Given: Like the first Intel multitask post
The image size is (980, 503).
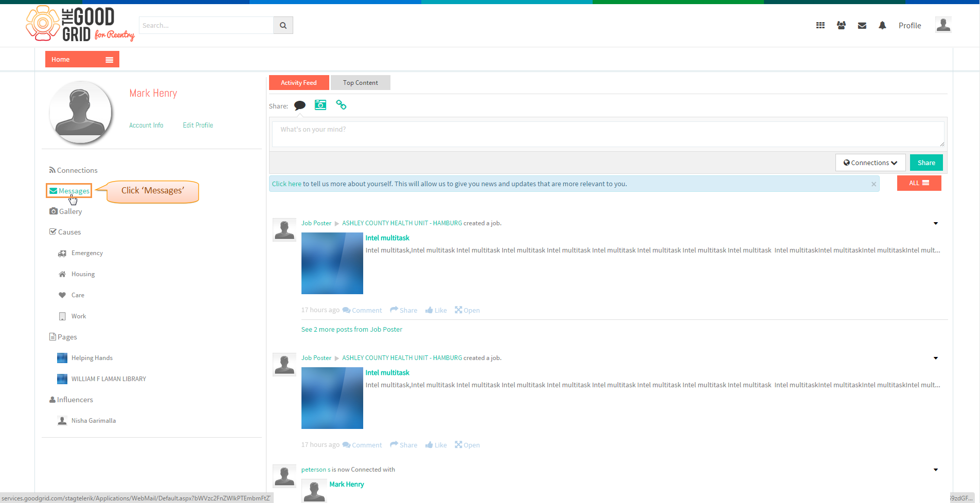Looking at the screenshot, I should click(436, 310).
